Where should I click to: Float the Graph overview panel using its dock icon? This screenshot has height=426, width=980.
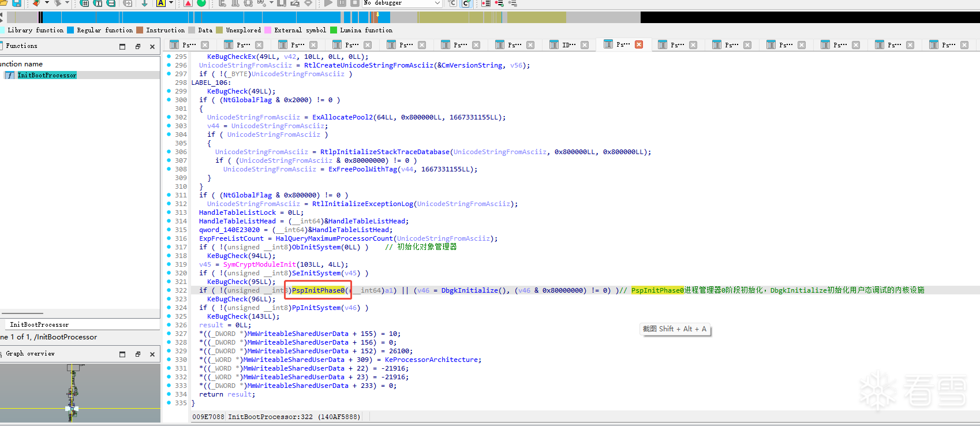(x=122, y=354)
